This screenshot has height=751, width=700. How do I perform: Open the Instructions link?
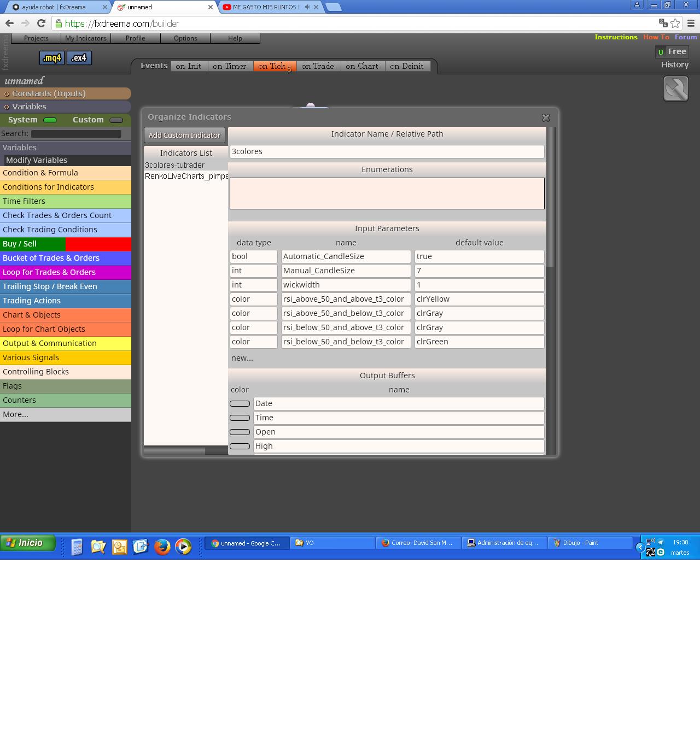point(616,37)
